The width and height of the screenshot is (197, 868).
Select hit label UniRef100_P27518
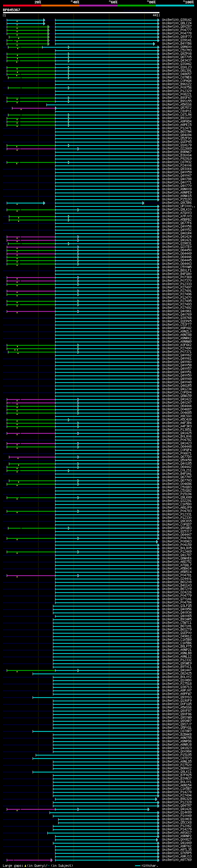tap(177, 684)
